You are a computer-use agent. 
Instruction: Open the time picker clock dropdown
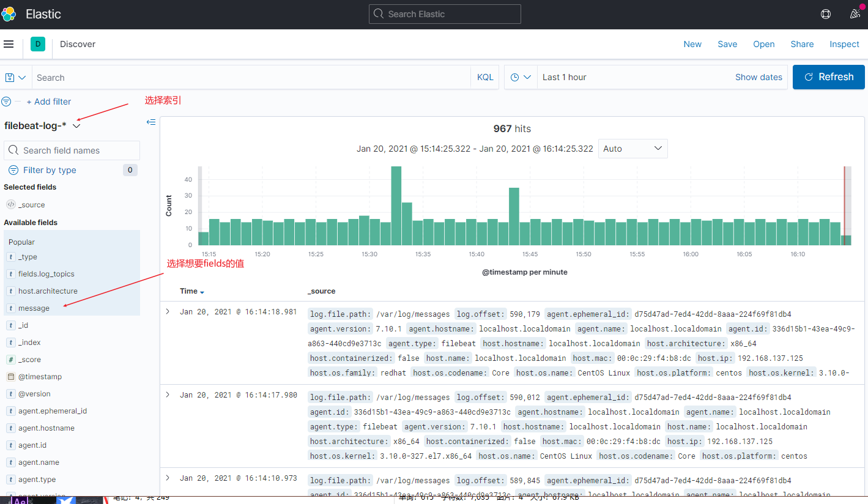521,78
